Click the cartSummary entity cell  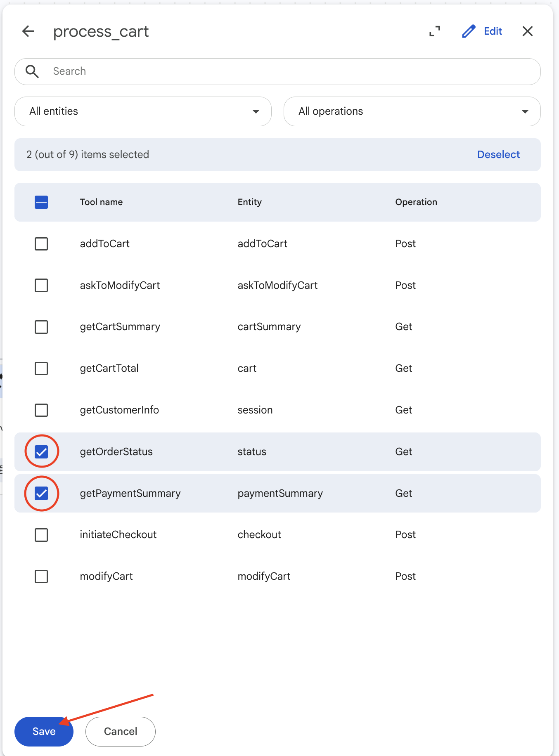pyautogui.click(x=269, y=327)
